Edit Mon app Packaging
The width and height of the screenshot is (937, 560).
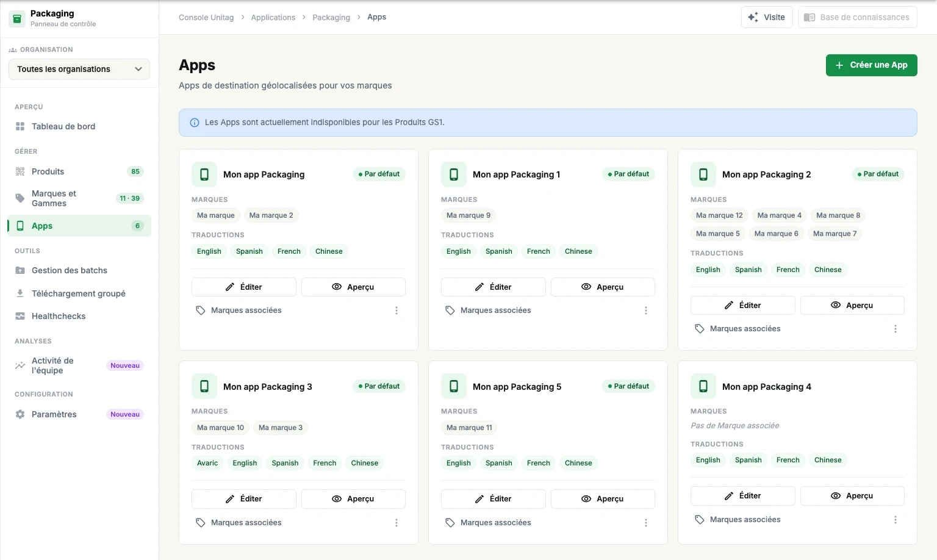pyautogui.click(x=243, y=287)
